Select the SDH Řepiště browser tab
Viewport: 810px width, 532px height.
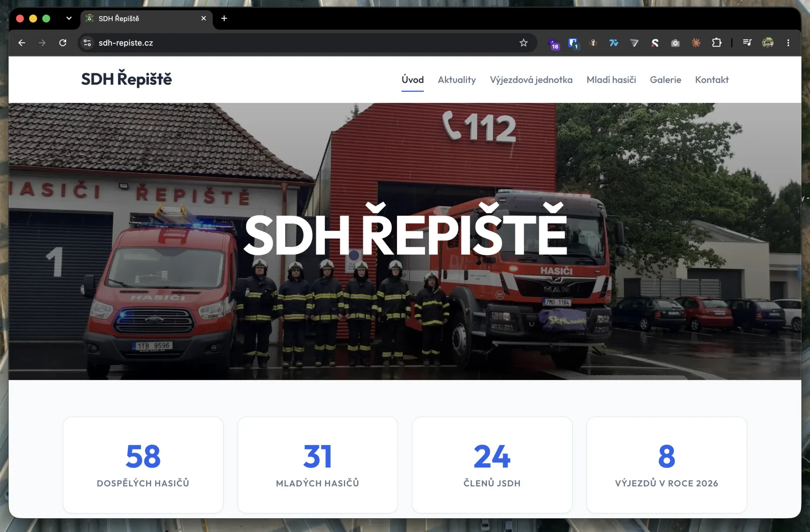(146, 19)
